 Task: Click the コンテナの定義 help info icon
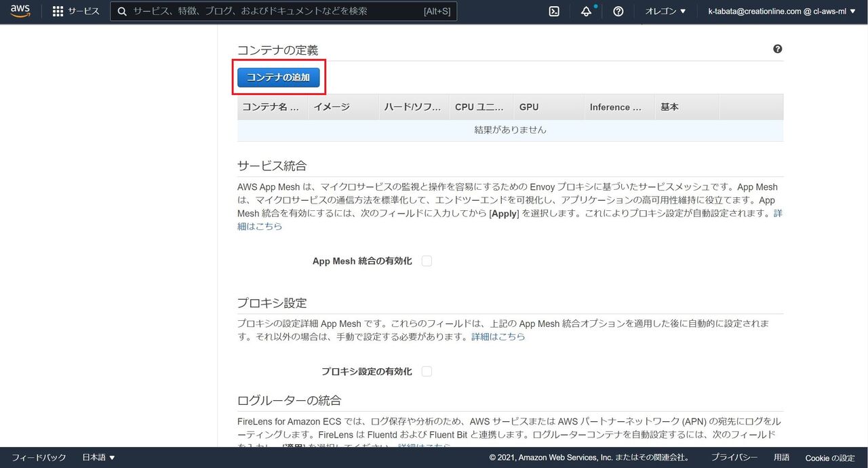(x=778, y=49)
